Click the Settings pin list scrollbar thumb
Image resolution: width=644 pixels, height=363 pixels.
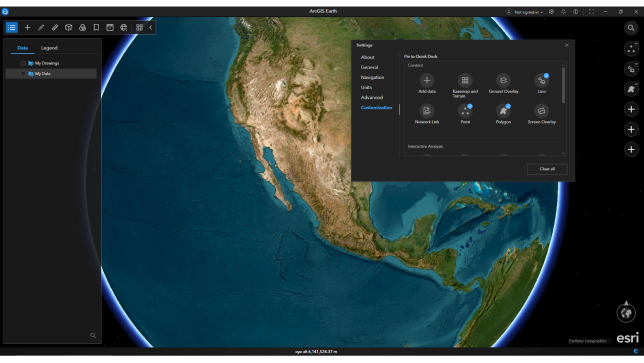pyautogui.click(x=563, y=85)
